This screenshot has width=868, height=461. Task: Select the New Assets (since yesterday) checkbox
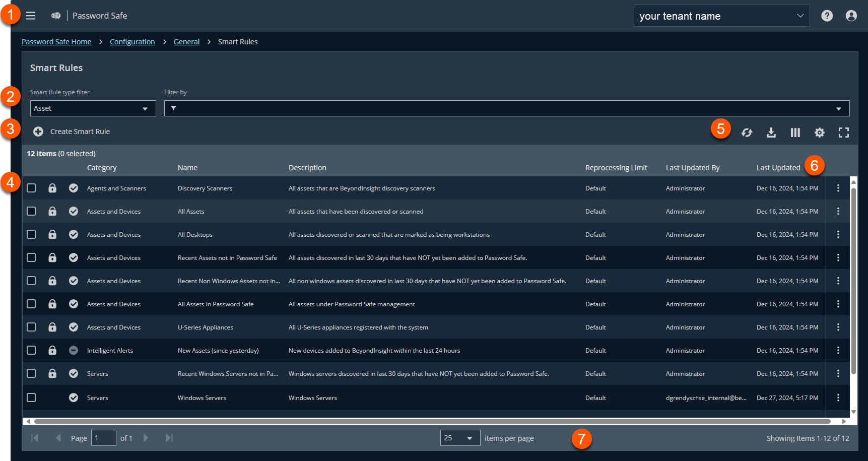click(31, 350)
